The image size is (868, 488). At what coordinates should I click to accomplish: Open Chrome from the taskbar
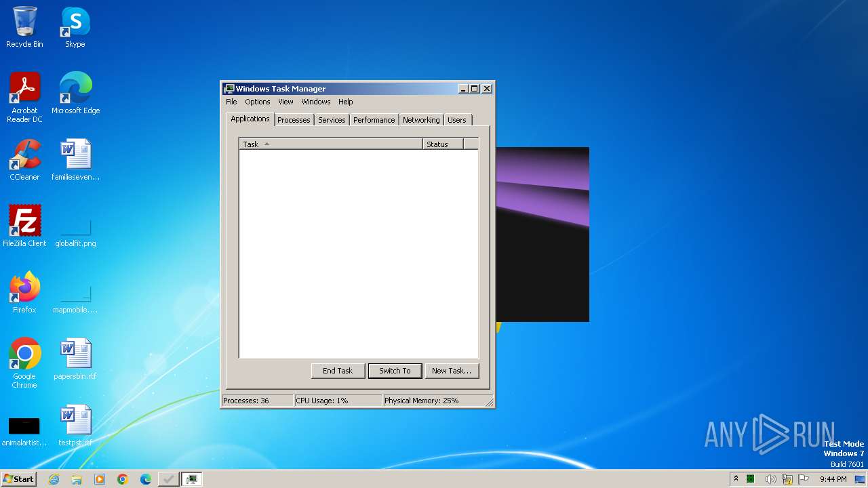(123, 479)
